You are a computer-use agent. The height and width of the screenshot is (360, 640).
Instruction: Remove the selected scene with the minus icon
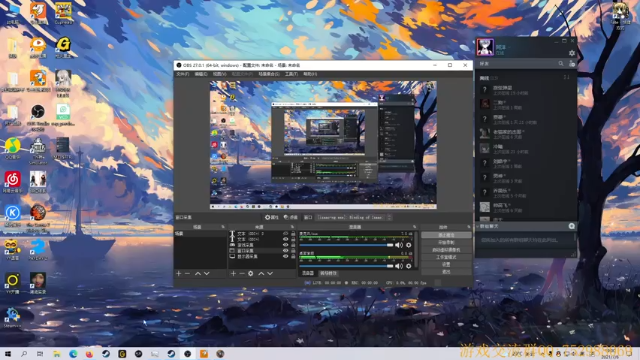tap(187, 273)
